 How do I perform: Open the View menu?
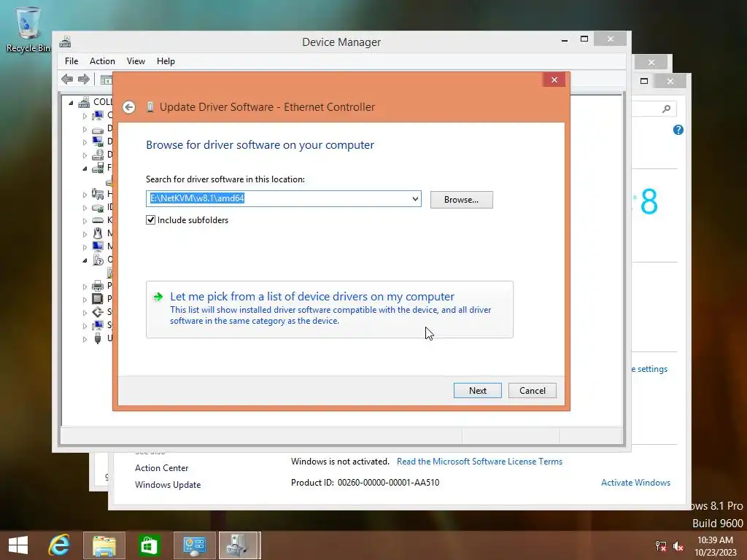[136, 61]
